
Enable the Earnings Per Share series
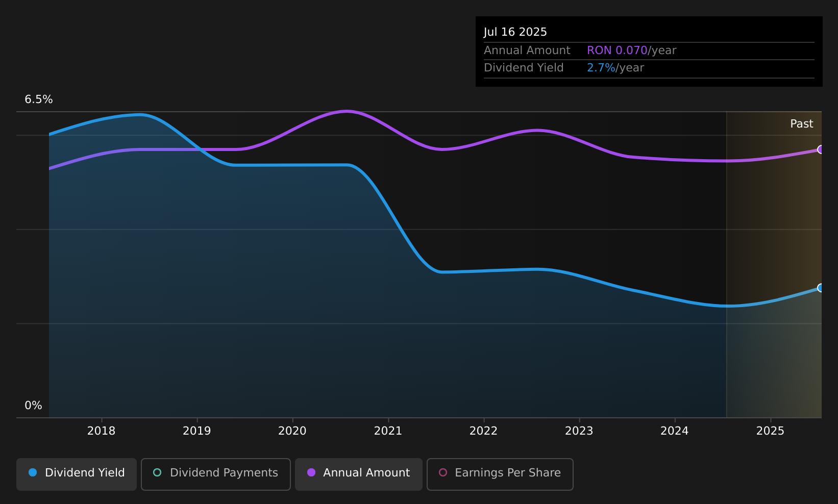[x=500, y=474]
